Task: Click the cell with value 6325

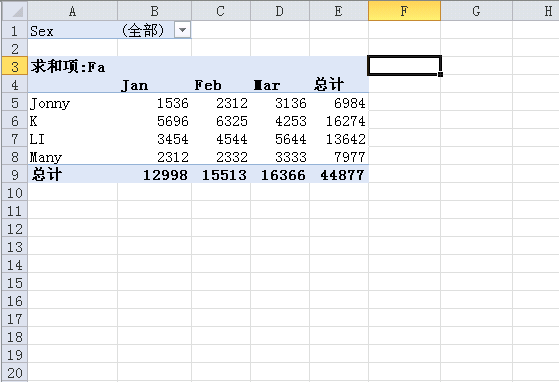Action: coord(221,120)
